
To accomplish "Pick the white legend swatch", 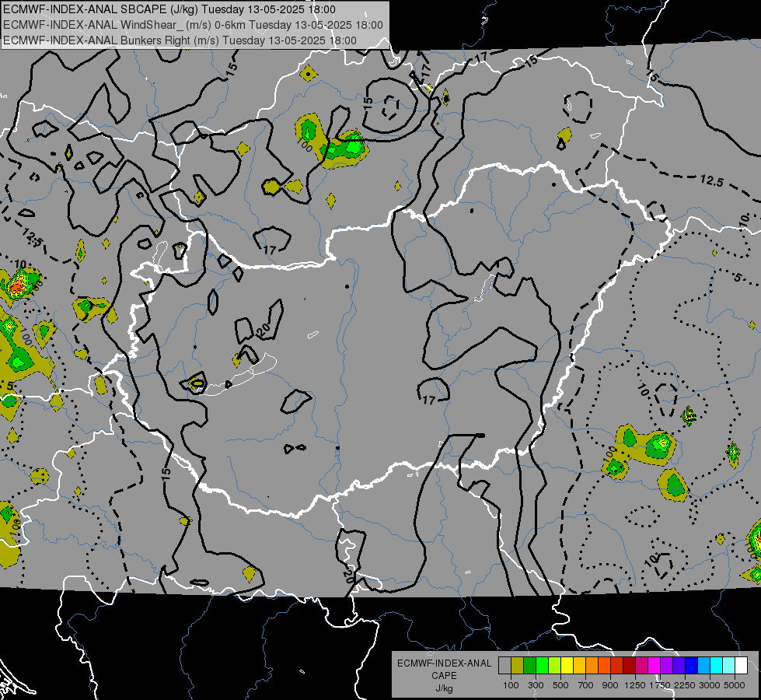I will click(x=742, y=665).
